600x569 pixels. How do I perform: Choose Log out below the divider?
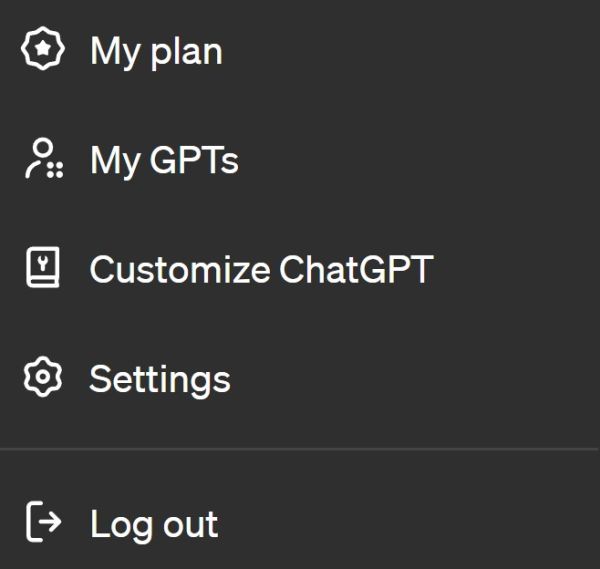(300, 522)
